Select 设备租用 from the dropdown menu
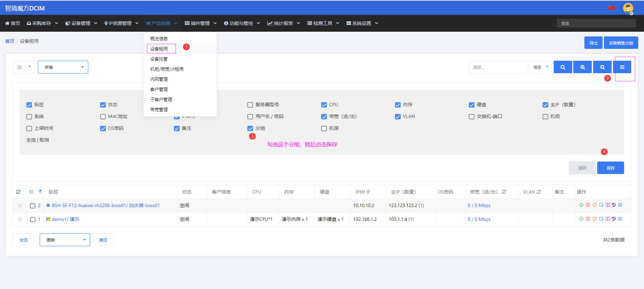 tap(159, 49)
